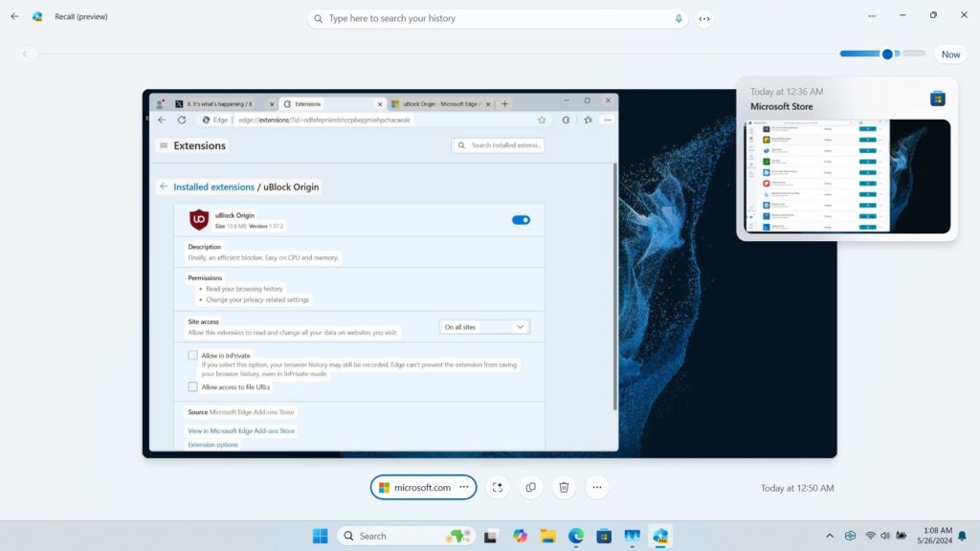Check the Allow in InPrivate checkbox
The height and width of the screenshot is (551, 980).
coord(192,354)
